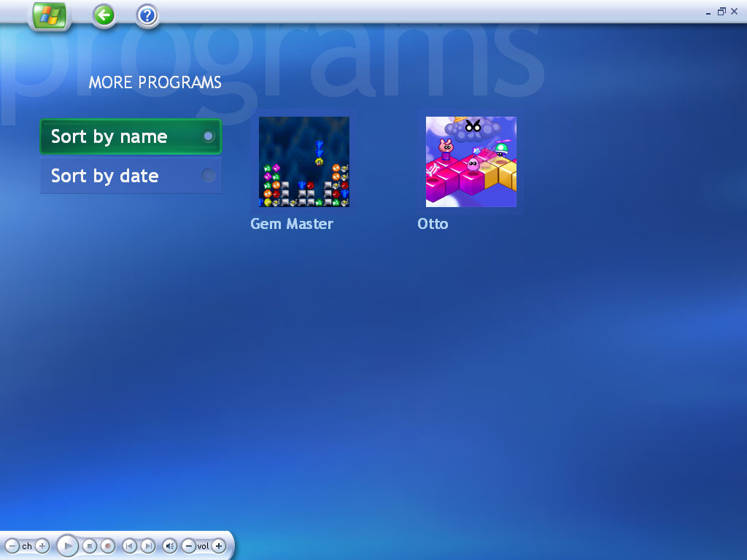
Task: Click the green Windows Media Center start button
Action: pos(50,16)
